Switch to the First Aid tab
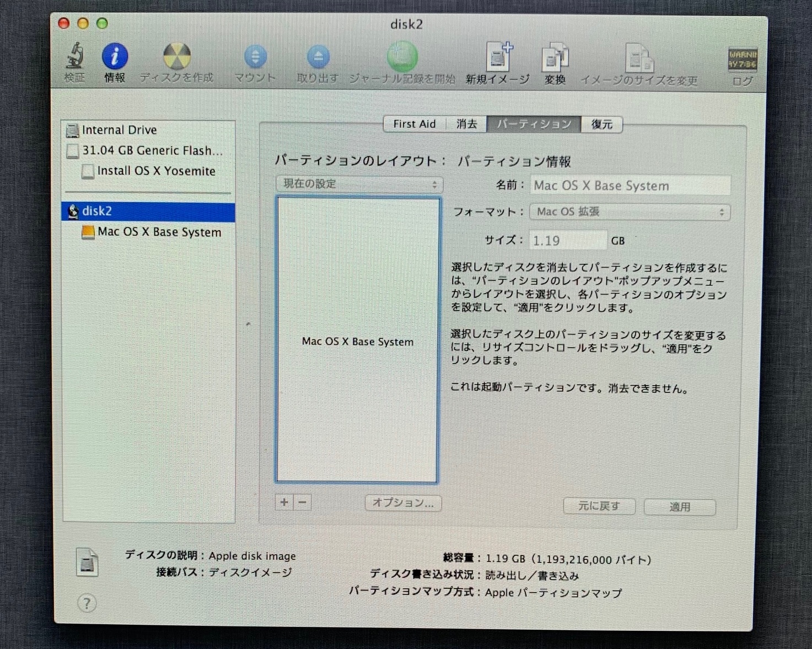The image size is (812, 649). 415,125
